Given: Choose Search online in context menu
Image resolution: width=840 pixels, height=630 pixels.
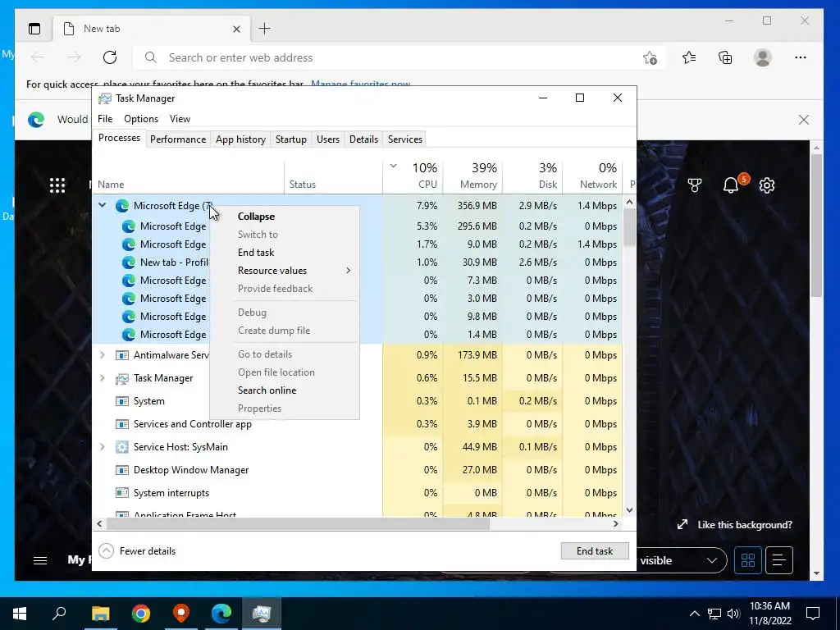Looking at the screenshot, I should 285,390.
